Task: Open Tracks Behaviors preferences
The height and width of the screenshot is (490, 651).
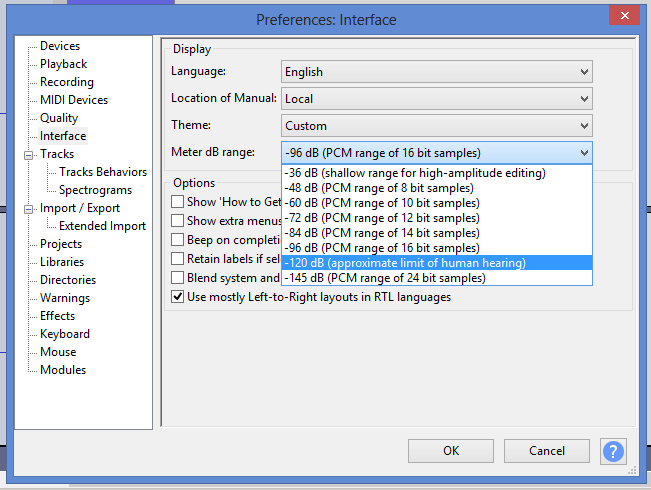Action: (103, 172)
